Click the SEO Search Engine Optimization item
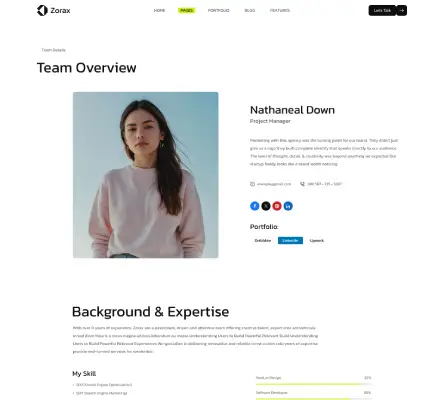The image size is (444, 400). pos(103,385)
